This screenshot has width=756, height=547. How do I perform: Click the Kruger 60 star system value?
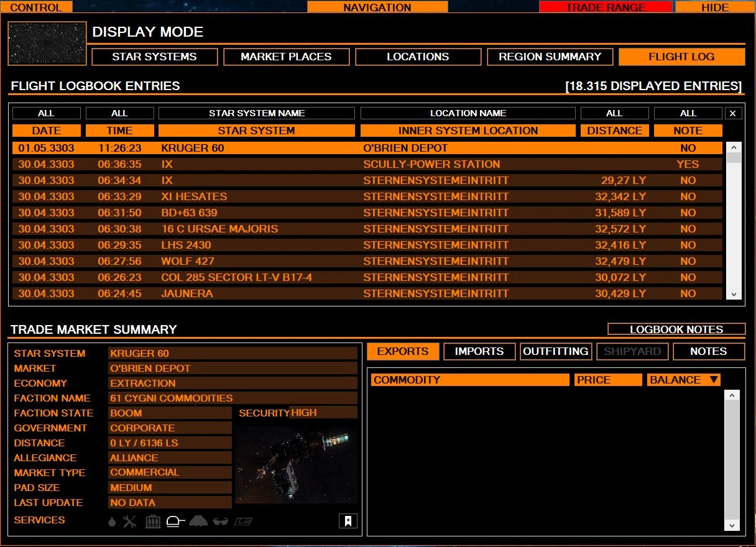tap(233, 353)
